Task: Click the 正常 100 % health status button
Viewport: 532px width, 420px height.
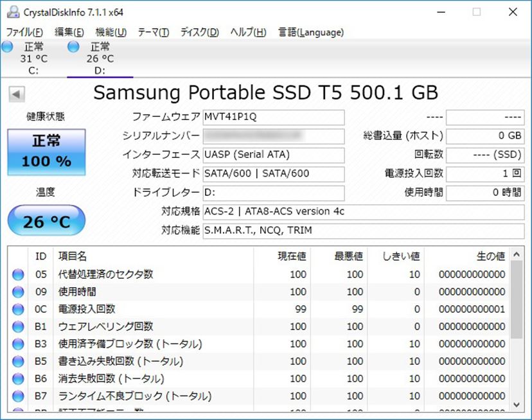Action: 46,152
